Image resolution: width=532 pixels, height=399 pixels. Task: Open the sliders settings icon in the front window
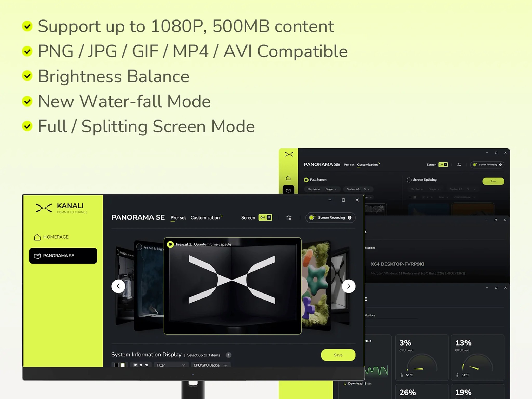(x=289, y=218)
